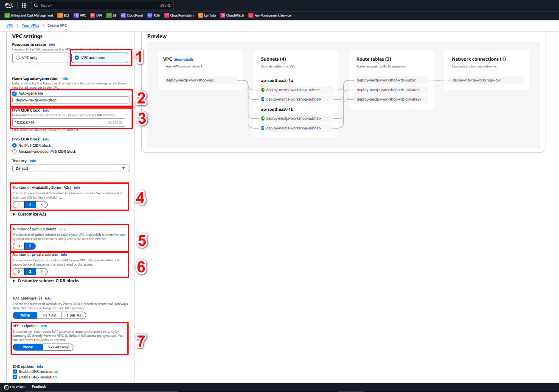The height and width of the screenshot is (392, 559).
Task: Click the VPC breadcrumb link
Action: tap(10, 25)
